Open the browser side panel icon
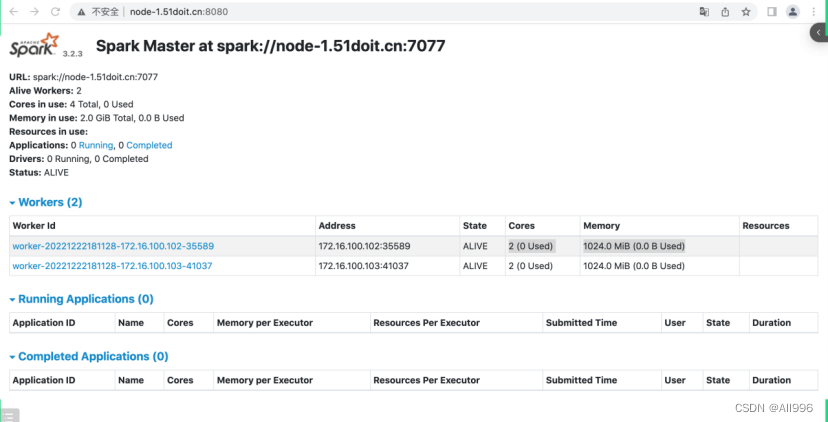Image resolution: width=828 pixels, height=422 pixels. (x=771, y=12)
